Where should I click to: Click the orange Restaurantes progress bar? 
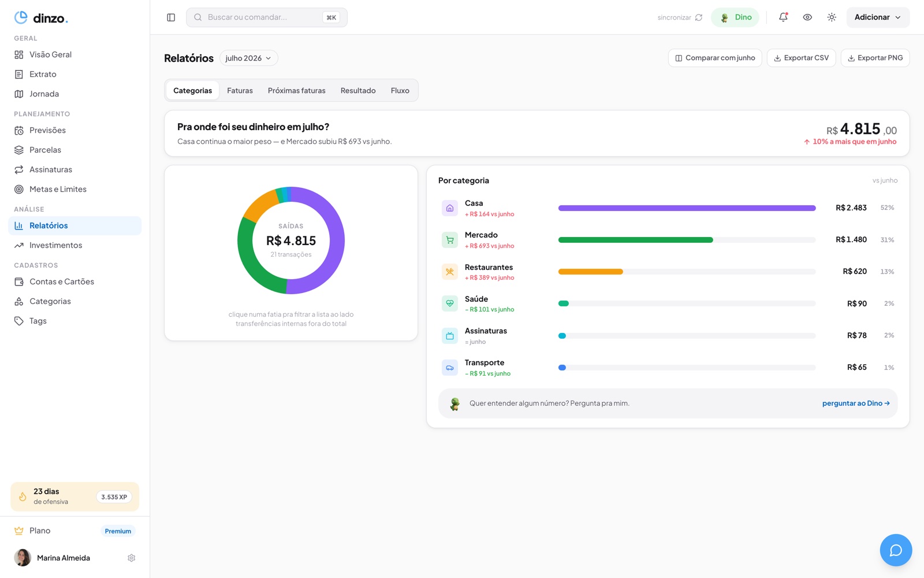[590, 272]
